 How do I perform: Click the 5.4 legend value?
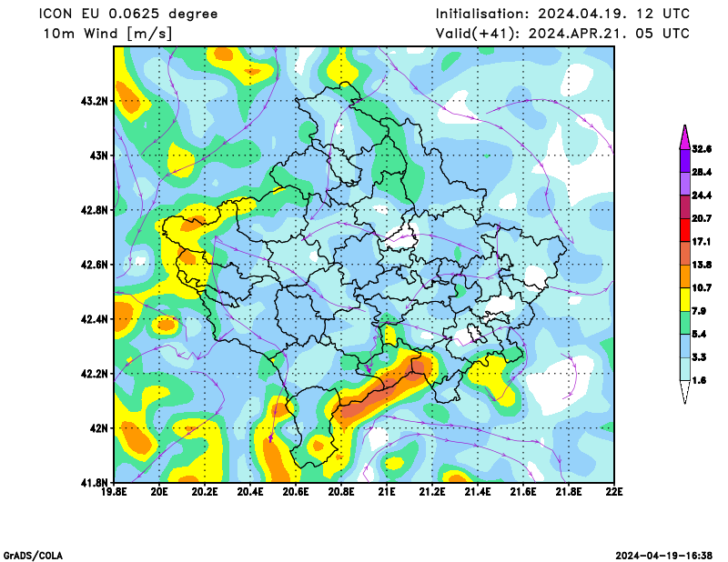pos(699,335)
